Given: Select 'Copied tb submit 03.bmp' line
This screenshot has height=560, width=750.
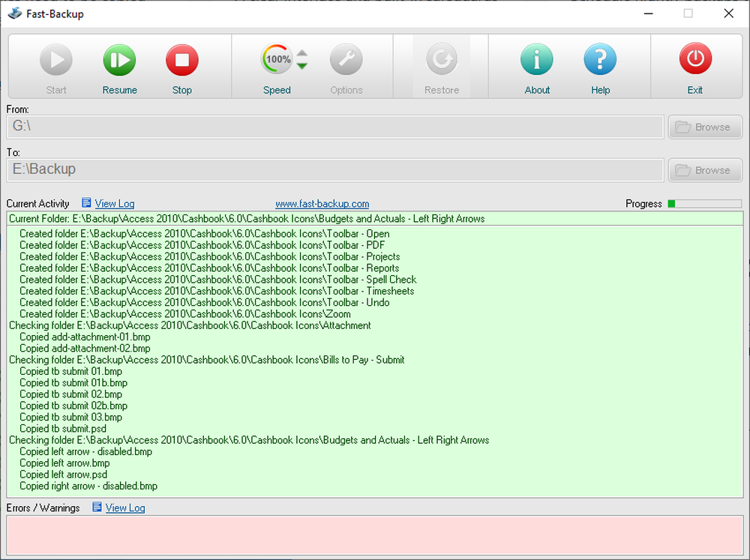Looking at the screenshot, I should point(70,418).
